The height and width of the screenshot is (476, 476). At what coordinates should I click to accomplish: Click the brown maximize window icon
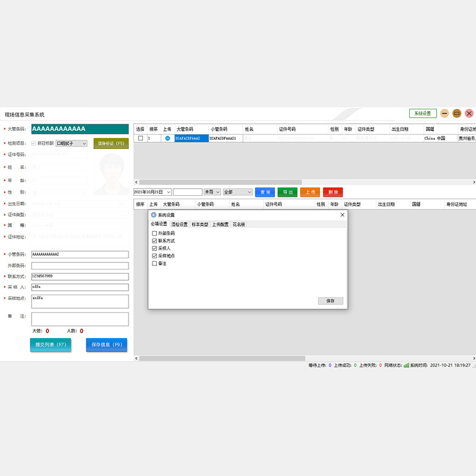tap(457, 113)
